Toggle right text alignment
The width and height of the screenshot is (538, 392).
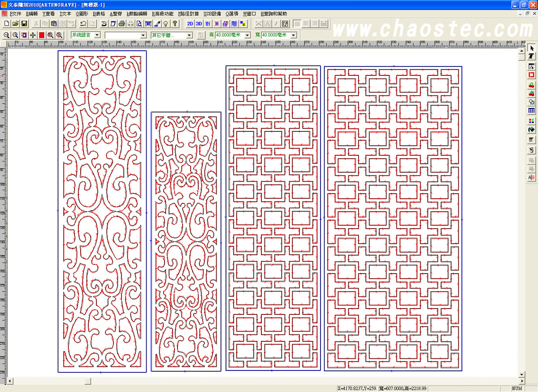(x=314, y=23)
